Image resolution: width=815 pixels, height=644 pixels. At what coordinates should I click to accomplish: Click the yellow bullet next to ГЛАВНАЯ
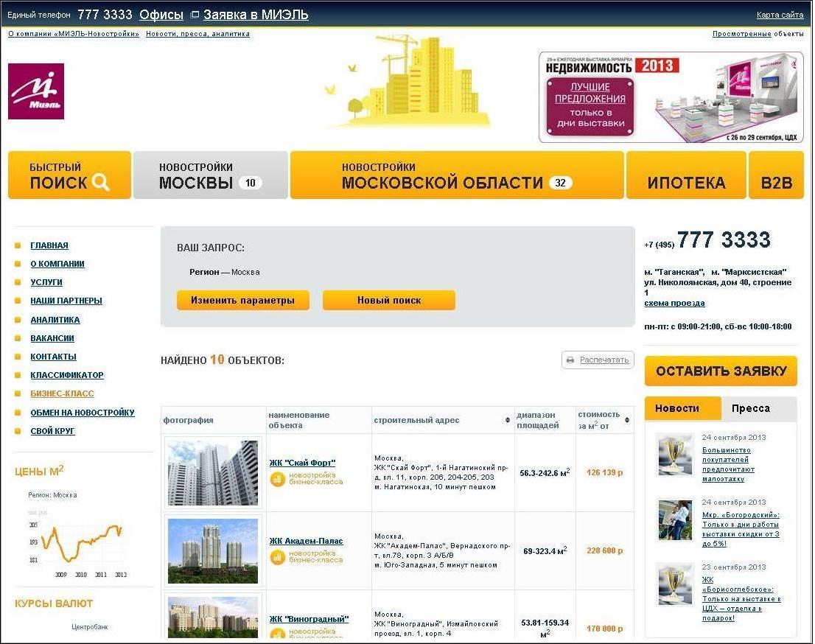[x=18, y=246]
